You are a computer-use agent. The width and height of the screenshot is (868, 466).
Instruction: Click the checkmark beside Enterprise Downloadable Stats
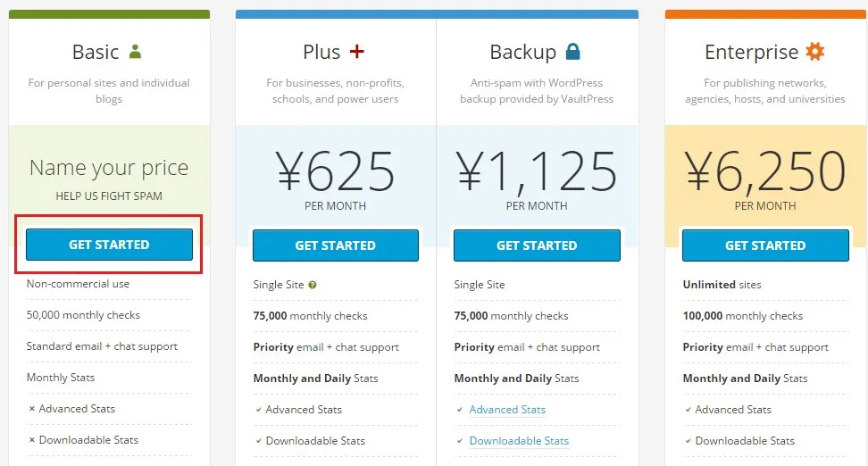(x=688, y=441)
